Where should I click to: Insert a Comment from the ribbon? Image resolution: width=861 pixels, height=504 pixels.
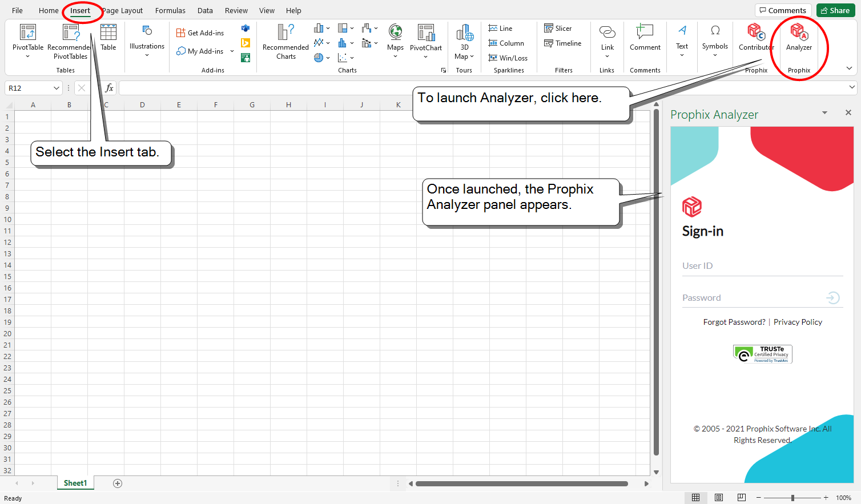click(645, 38)
